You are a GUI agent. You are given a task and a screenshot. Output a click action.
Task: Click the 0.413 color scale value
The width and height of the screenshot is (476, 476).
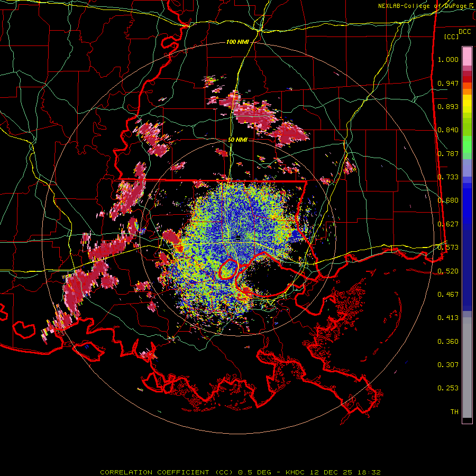point(448,318)
